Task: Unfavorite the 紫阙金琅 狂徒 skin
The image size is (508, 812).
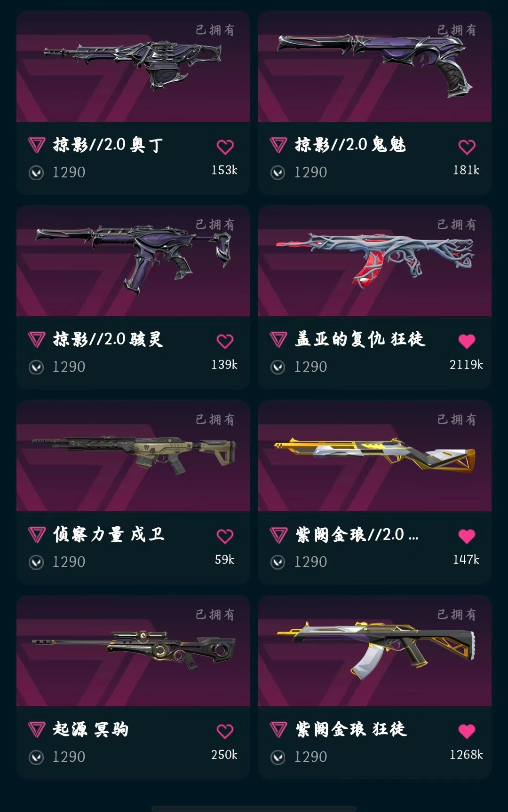Action: pos(467,732)
